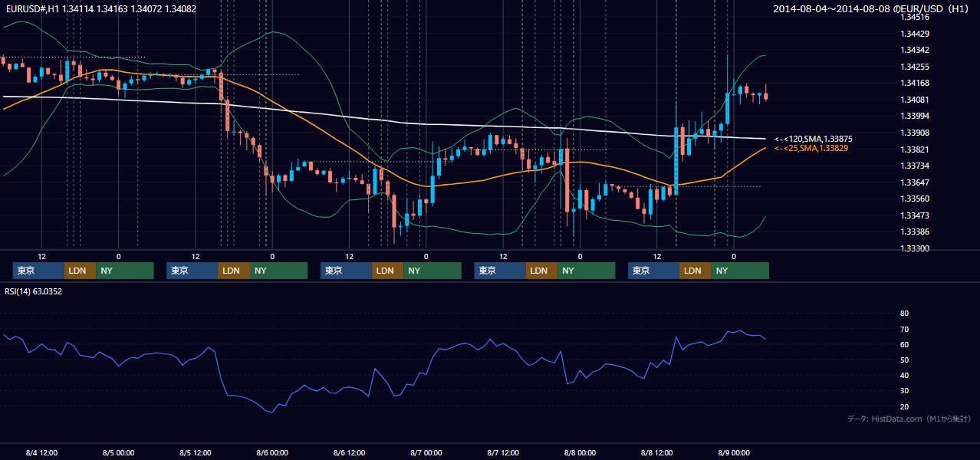Screen dimensions: 980x460
Task: Click price axis label 1.34516
Action: 916,17
